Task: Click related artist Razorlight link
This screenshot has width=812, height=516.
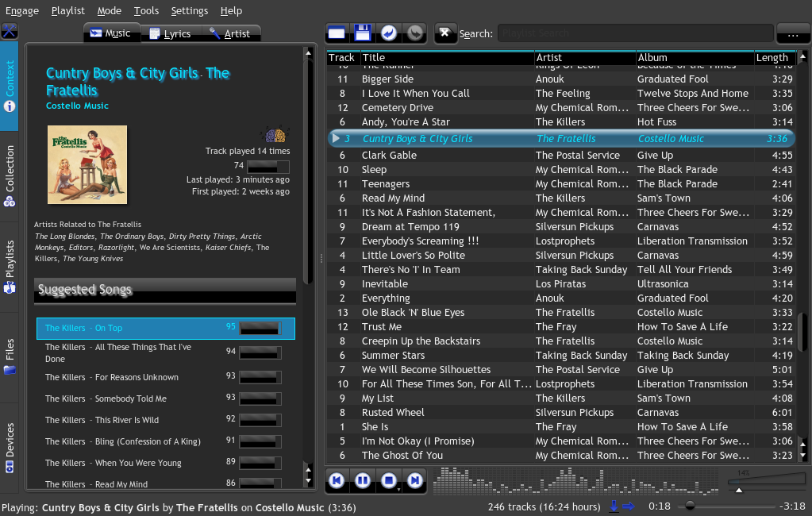Action: pyautogui.click(x=117, y=248)
